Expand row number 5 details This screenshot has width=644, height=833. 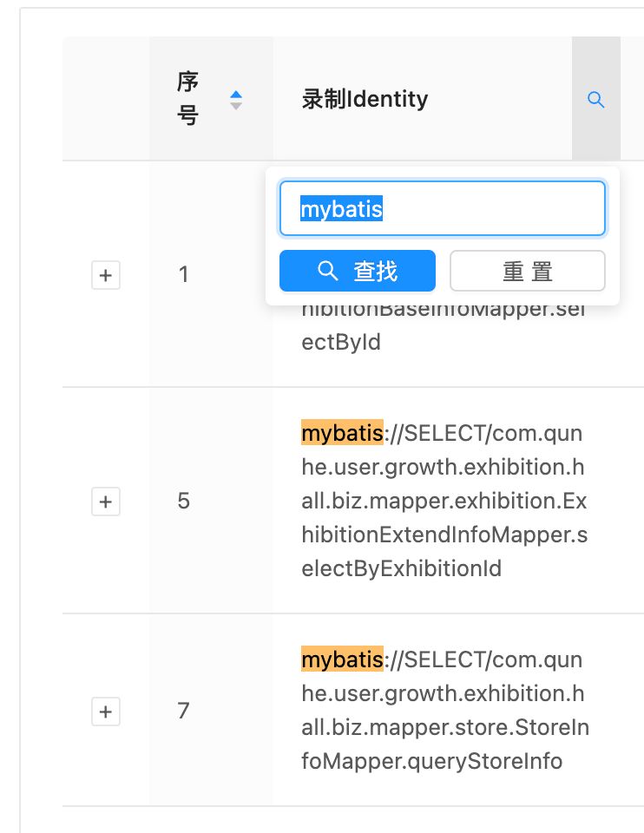tap(106, 502)
